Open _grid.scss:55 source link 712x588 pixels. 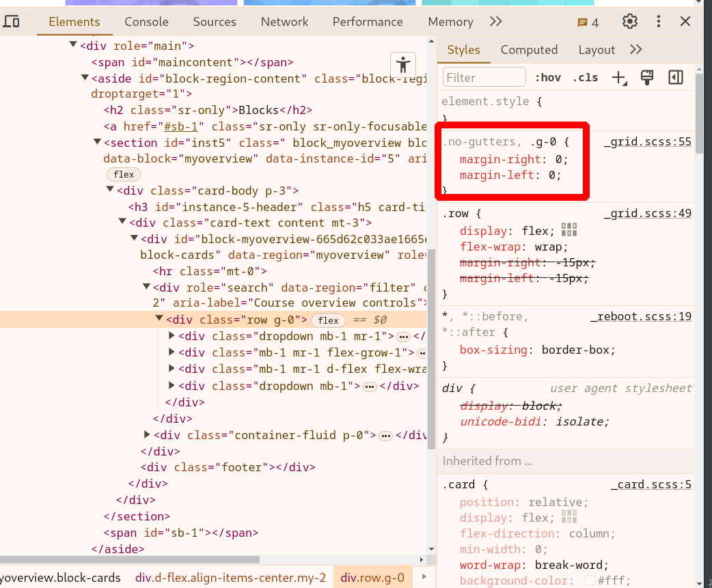[648, 141]
